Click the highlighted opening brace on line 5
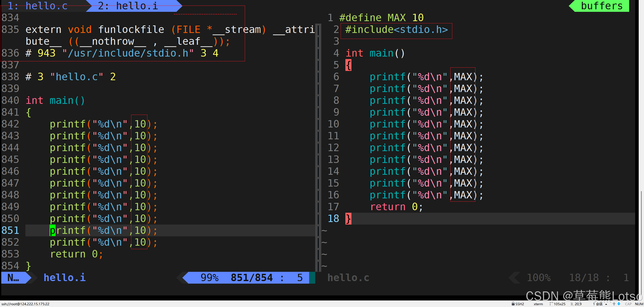The width and height of the screenshot is (644, 307). point(348,65)
